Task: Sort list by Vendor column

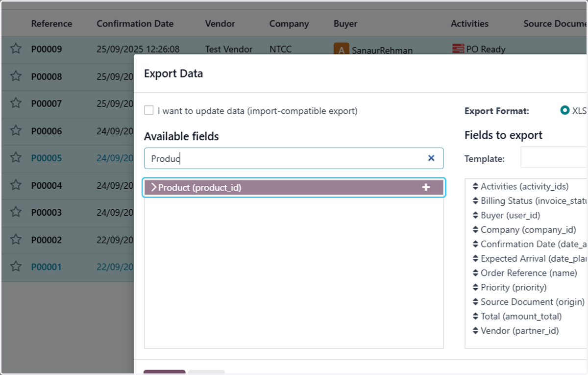Action: pos(220,24)
